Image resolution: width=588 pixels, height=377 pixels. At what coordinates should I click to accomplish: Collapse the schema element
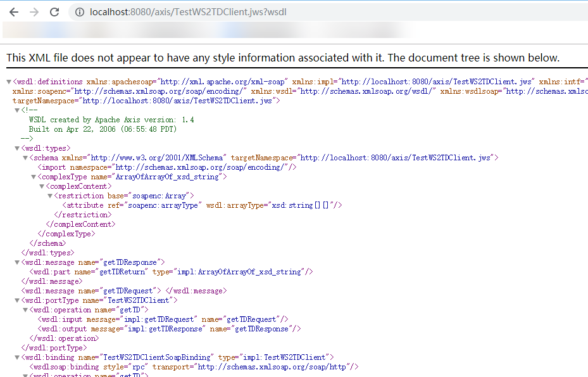pos(25,157)
